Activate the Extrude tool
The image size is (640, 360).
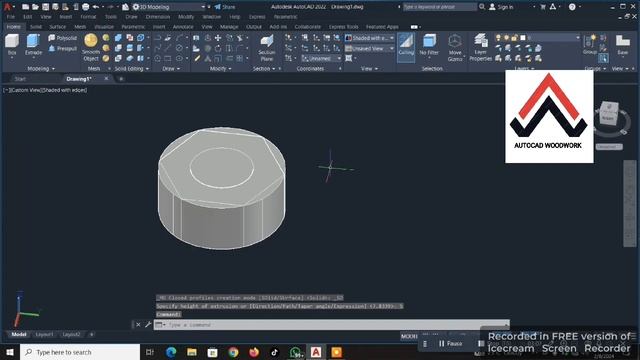coord(33,45)
